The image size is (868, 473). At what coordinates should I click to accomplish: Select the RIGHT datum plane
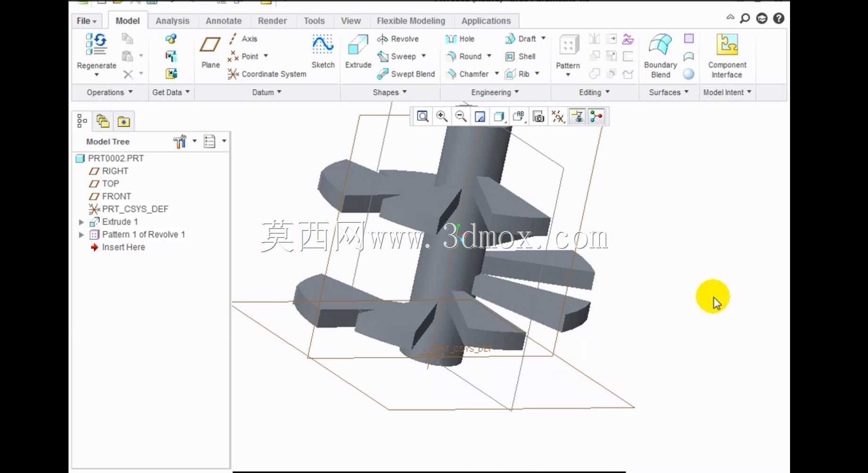109,171
